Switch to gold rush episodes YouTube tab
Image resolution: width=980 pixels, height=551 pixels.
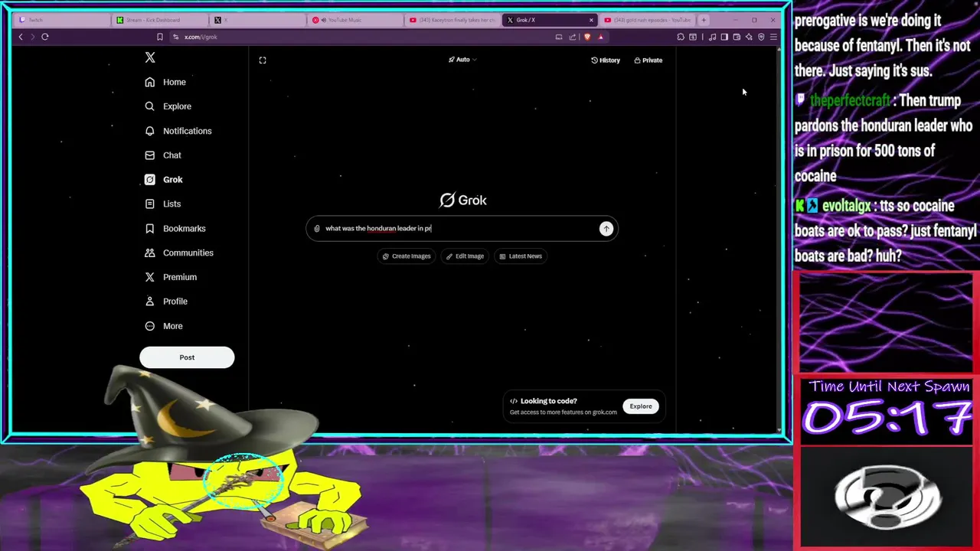coord(646,20)
